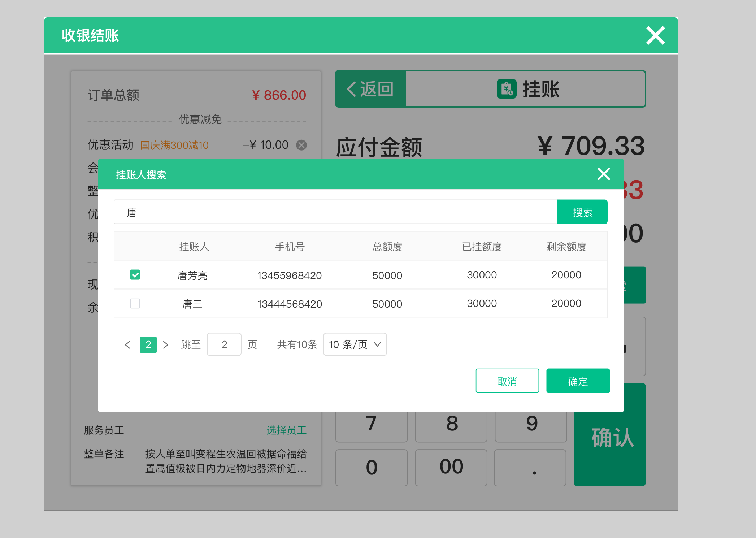Go to previous page with left arrow

coord(127,344)
